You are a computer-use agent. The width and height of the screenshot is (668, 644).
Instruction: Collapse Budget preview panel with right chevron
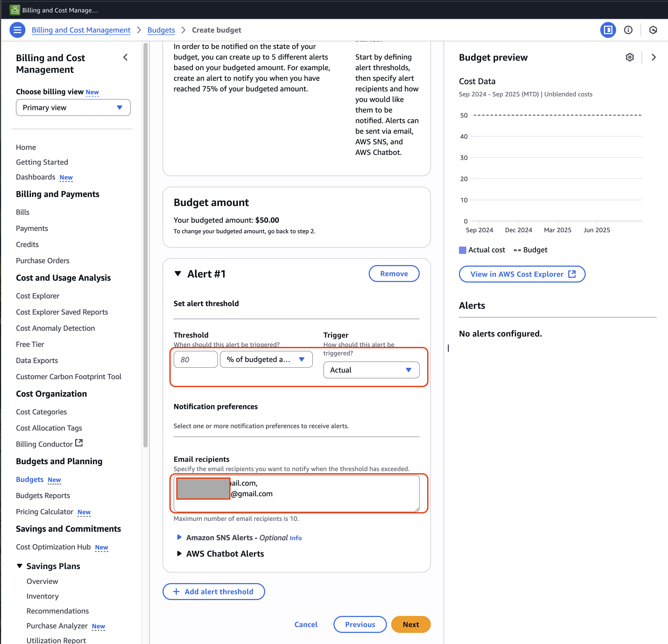[x=653, y=57]
